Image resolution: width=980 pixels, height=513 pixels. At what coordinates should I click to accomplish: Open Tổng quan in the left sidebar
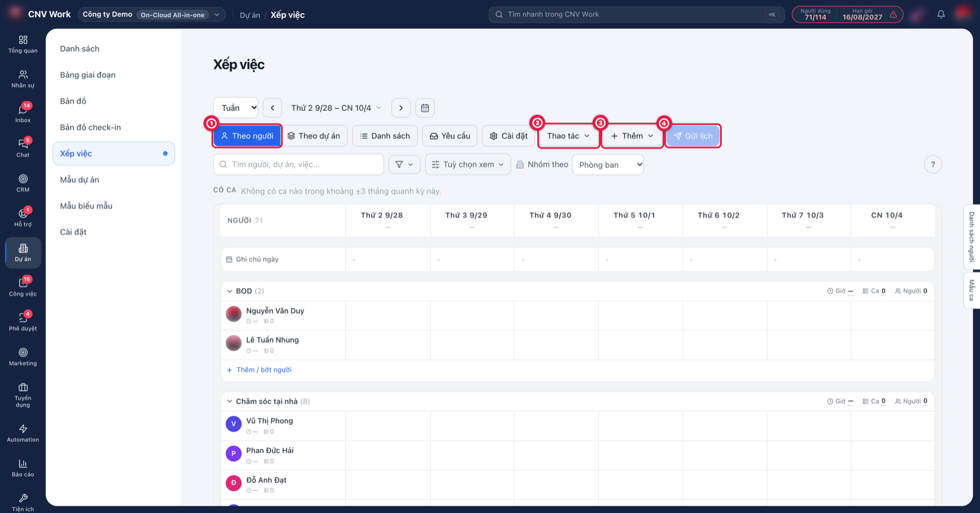click(x=23, y=45)
